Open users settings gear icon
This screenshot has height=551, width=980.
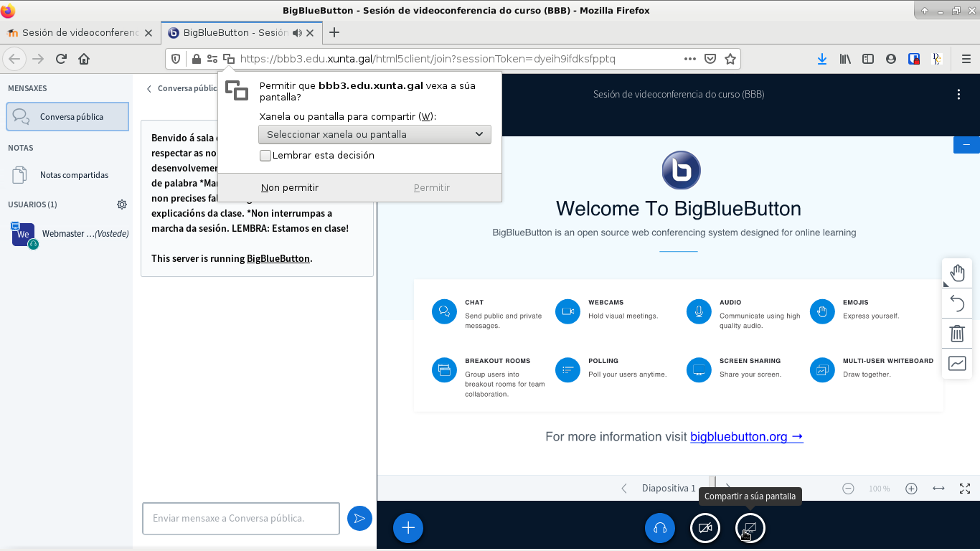[122, 204]
